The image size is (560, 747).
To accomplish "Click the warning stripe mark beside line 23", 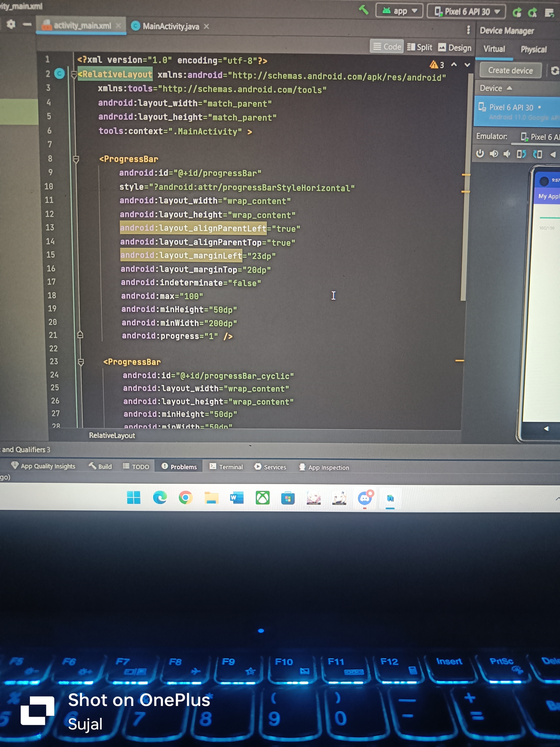I will tap(460, 360).
